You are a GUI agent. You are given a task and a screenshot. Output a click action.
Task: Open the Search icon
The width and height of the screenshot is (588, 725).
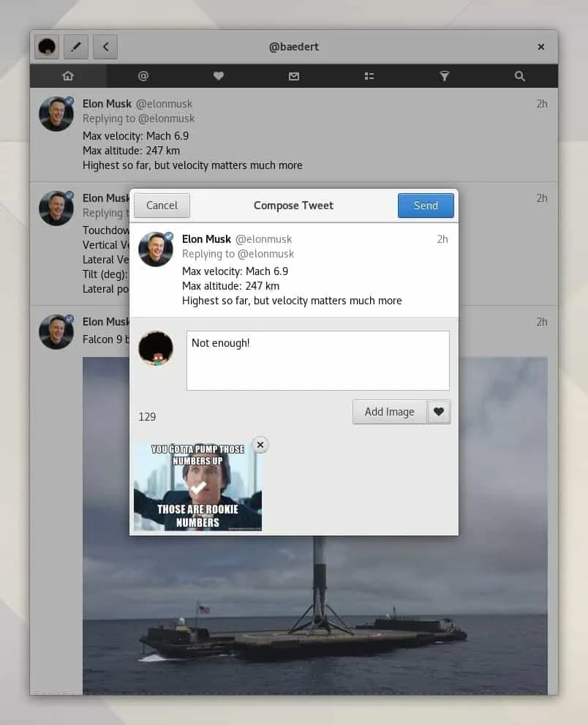pos(519,75)
